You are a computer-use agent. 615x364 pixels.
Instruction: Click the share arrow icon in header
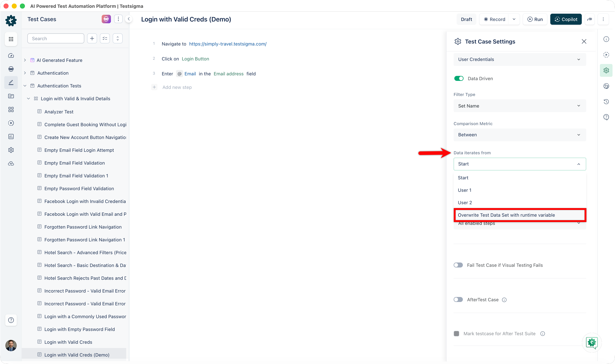pyautogui.click(x=589, y=19)
